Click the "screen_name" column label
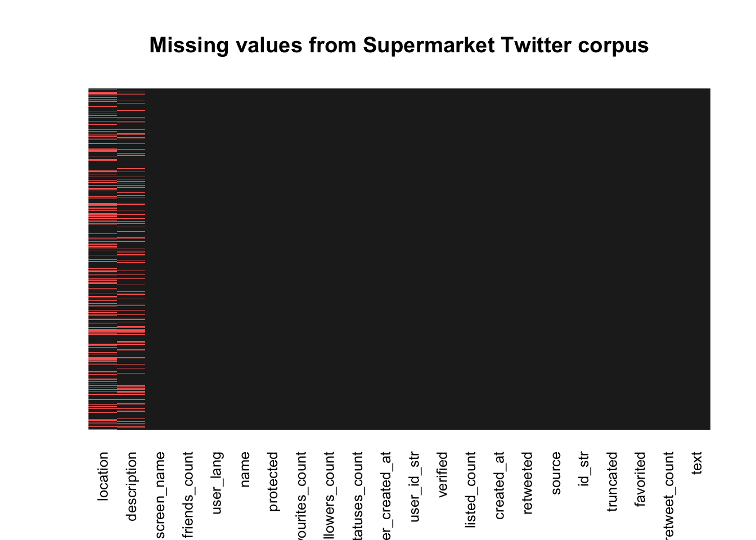The height and width of the screenshot is (540, 756). pyautogui.click(x=160, y=494)
